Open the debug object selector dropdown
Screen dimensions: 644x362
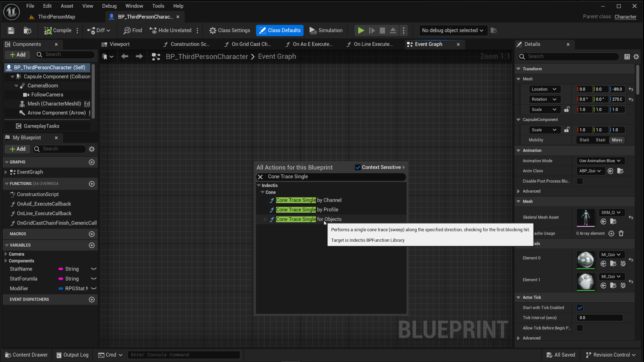453,31
